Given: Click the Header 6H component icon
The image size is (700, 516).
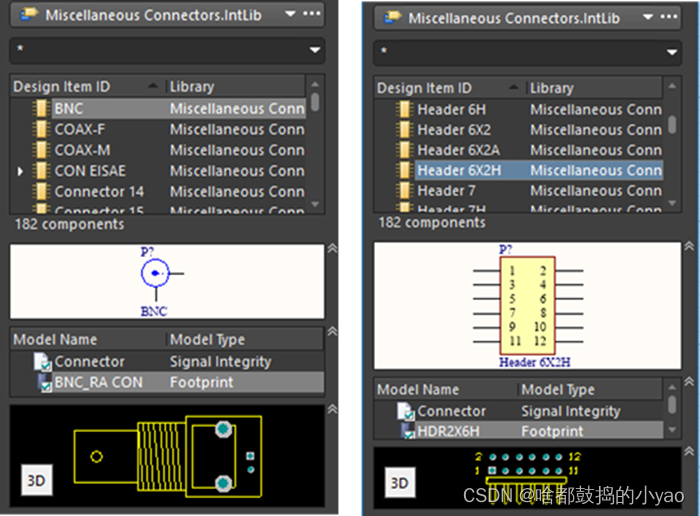Looking at the screenshot, I should tap(405, 109).
